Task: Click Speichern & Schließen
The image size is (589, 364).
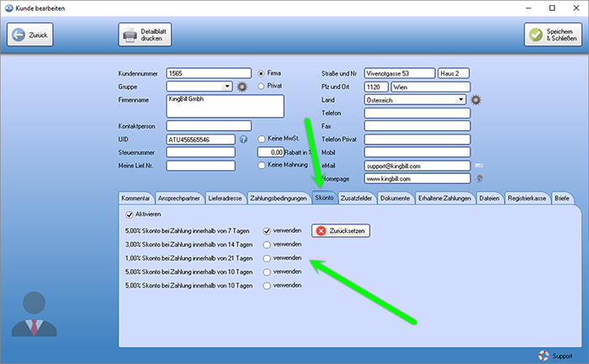Action: [553, 34]
